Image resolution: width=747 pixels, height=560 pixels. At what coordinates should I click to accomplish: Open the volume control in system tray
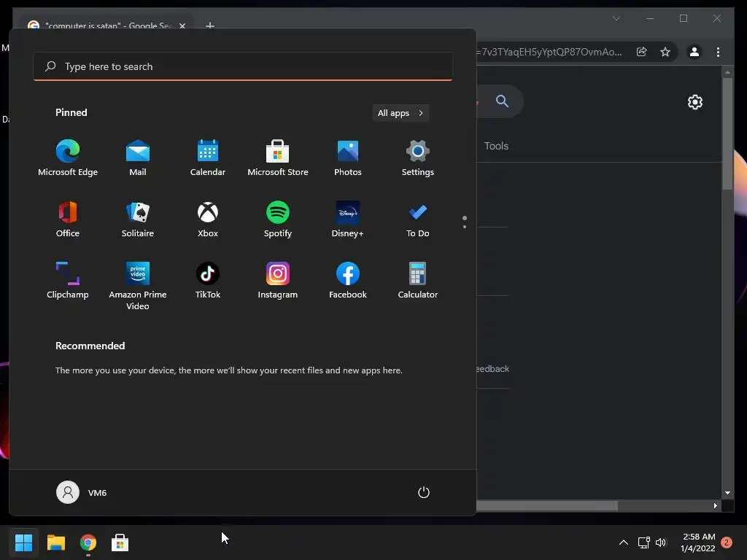click(x=661, y=542)
